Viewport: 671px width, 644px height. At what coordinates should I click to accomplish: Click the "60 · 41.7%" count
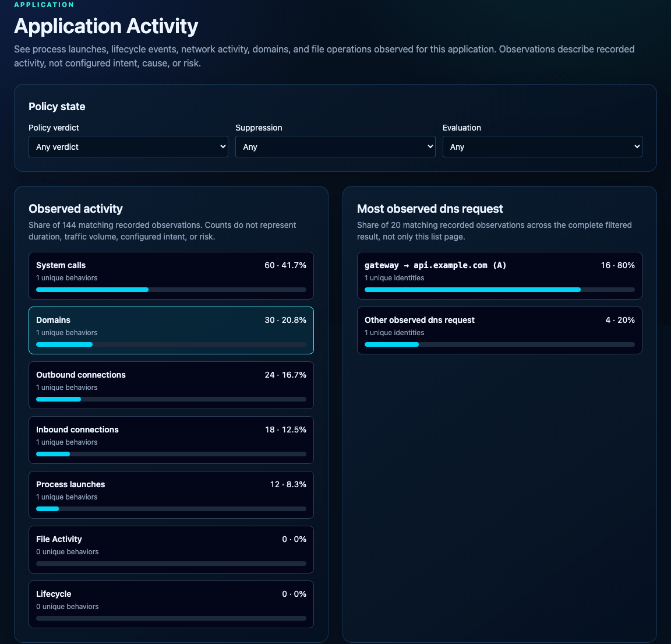[x=285, y=266]
